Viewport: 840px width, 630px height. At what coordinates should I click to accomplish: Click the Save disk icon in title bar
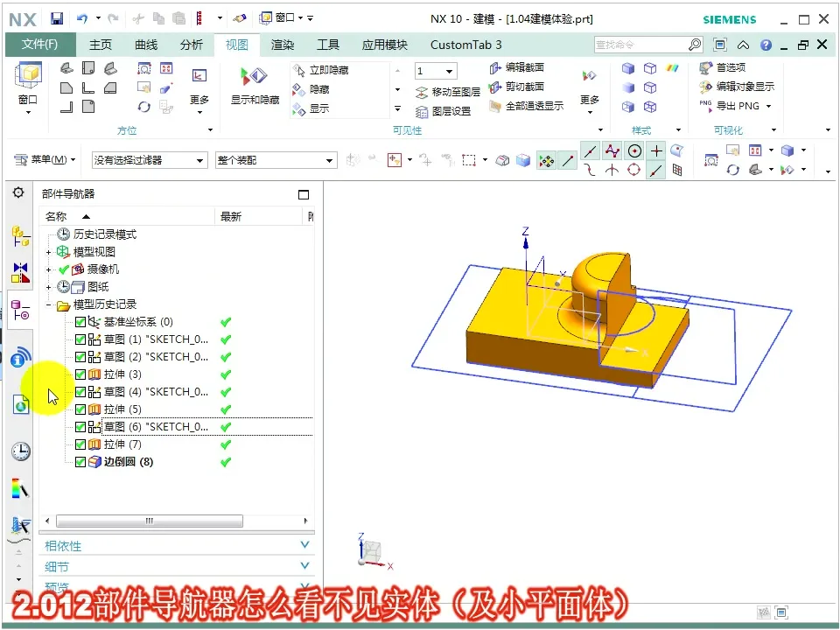(x=57, y=18)
